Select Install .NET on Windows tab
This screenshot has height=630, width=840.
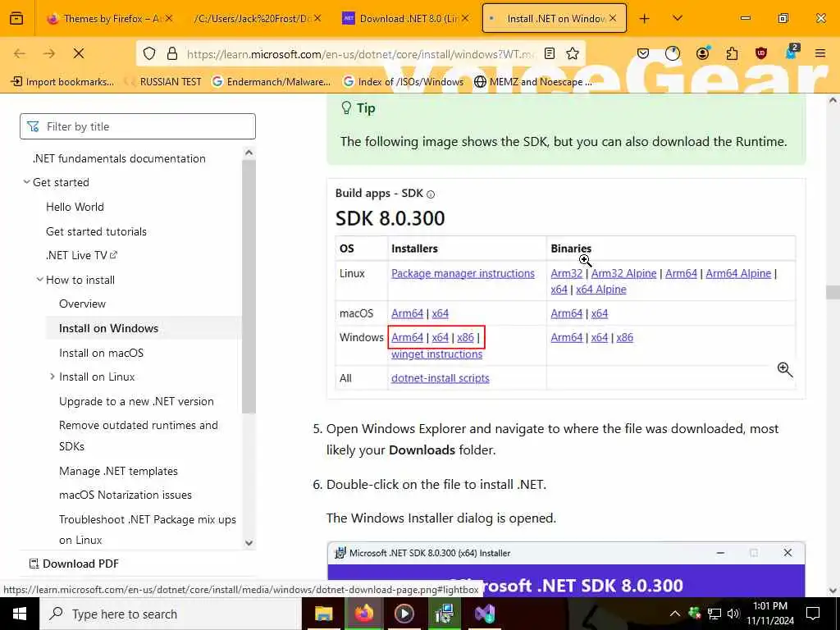point(555,18)
